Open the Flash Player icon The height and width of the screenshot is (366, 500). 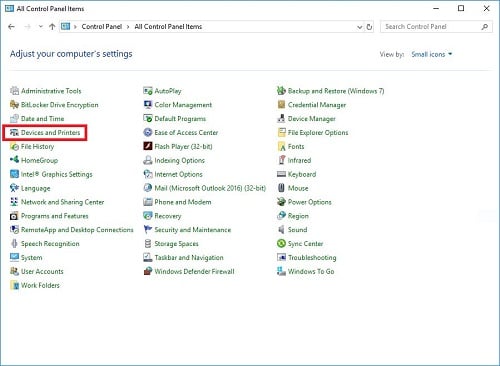pyautogui.click(x=148, y=146)
